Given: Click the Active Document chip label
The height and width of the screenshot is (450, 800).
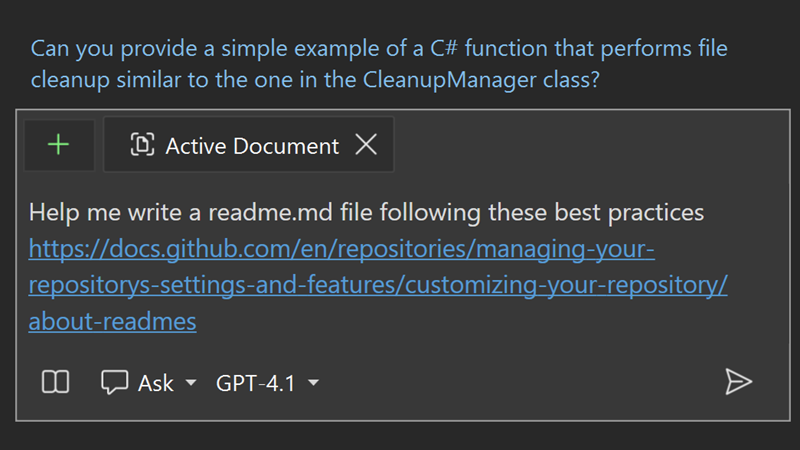Looking at the screenshot, I should tap(252, 146).
